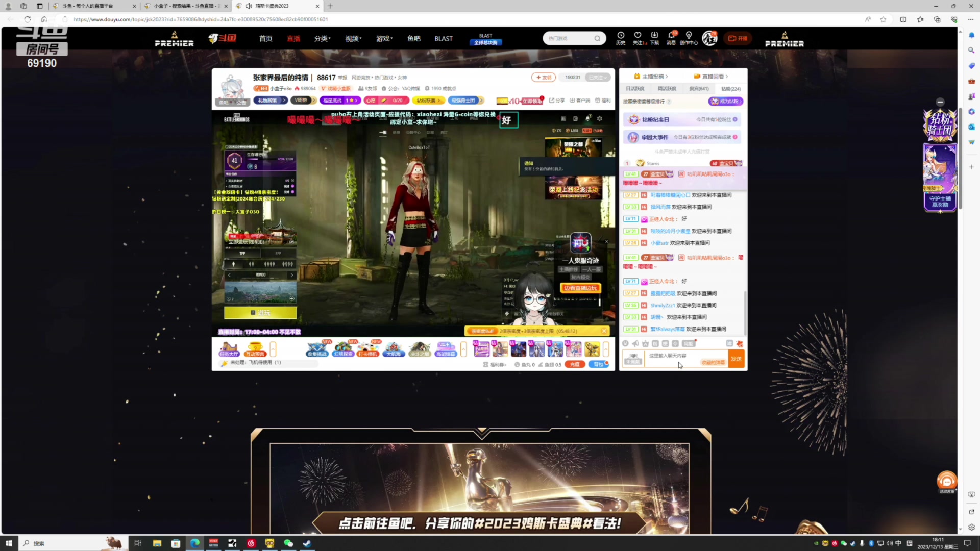Click the orange customer service headset icon

pyautogui.click(x=947, y=482)
